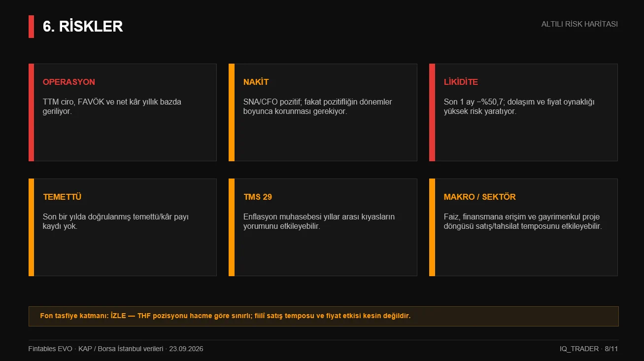644x361 pixels.
Task: Click the 'Fon tasfiye katmanı: İZLE' banner
Action: tap(324, 316)
